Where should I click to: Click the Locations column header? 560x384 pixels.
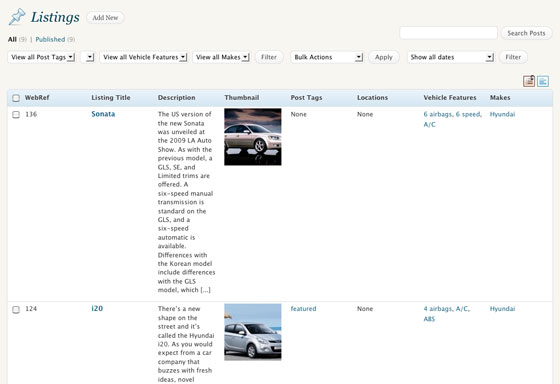372,98
